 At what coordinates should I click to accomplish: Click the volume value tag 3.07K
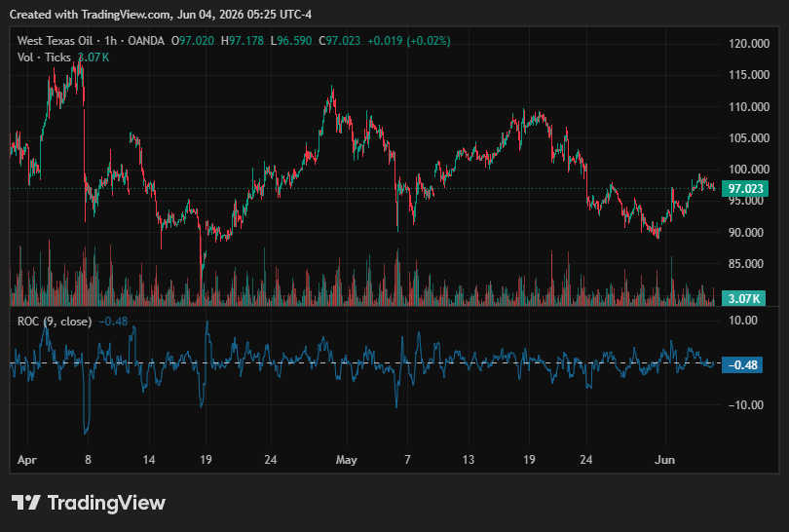pyautogui.click(x=744, y=298)
